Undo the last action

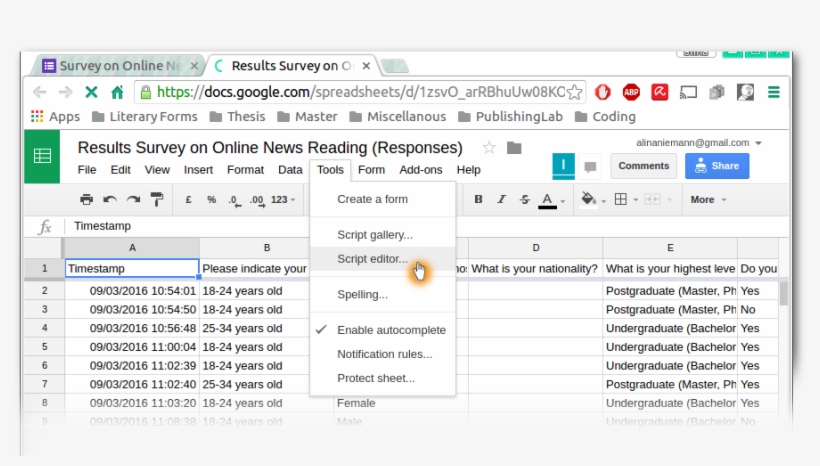(110, 199)
